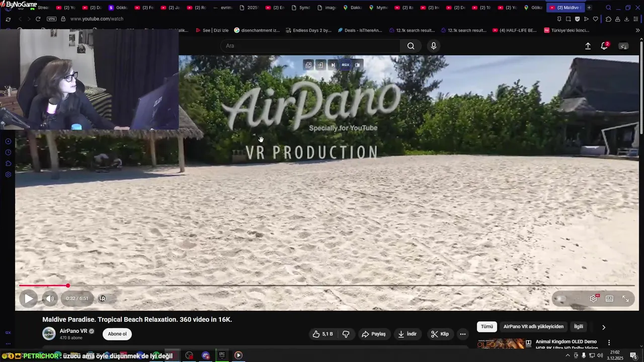Open browser extensions cube icon
This screenshot has width=644, height=362.
[x=608, y=19]
